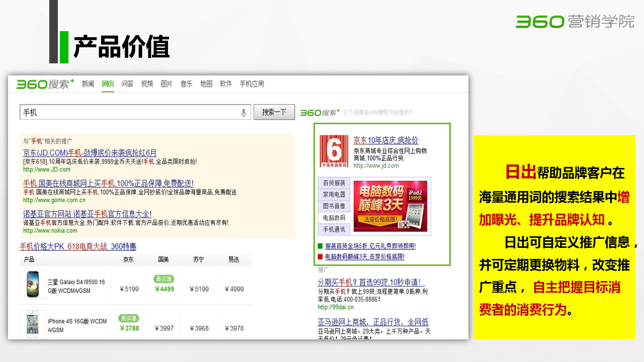Open 服装百货全场5折 link
The width and height of the screenshot is (644, 362).
370,246
